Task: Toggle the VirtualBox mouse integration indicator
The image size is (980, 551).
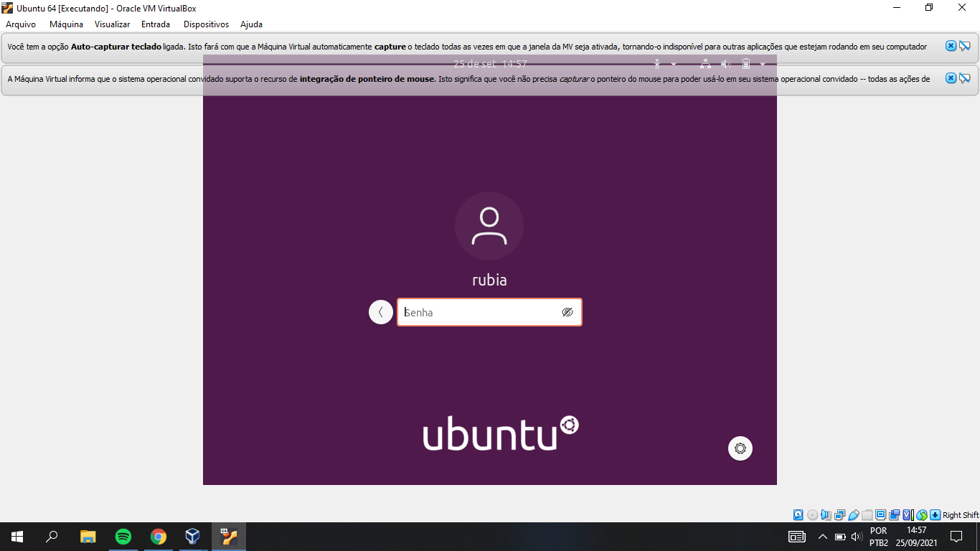Action: point(922,514)
